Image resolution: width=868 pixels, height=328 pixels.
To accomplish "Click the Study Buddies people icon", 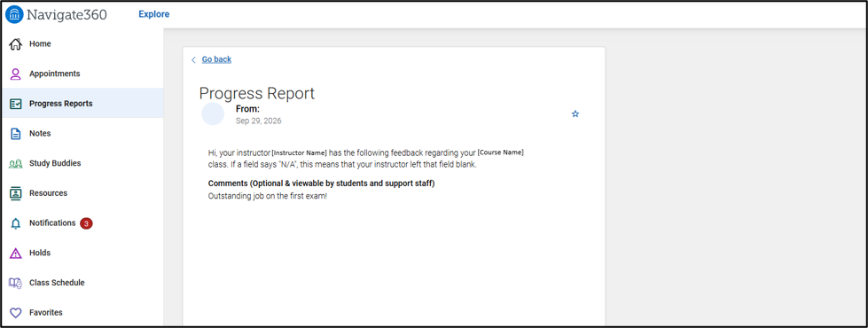I will click(15, 164).
